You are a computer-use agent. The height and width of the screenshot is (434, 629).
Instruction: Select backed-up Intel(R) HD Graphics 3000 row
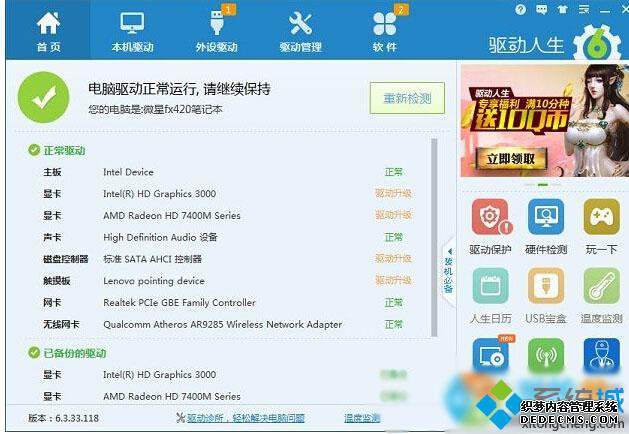point(223,375)
